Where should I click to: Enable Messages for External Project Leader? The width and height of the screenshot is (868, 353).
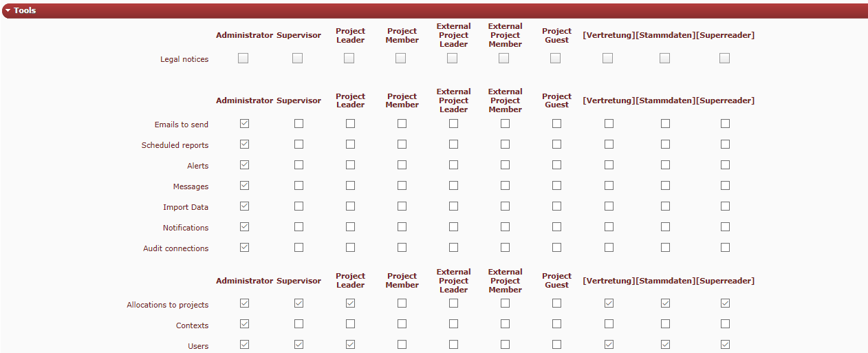click(x=453, y=186)
